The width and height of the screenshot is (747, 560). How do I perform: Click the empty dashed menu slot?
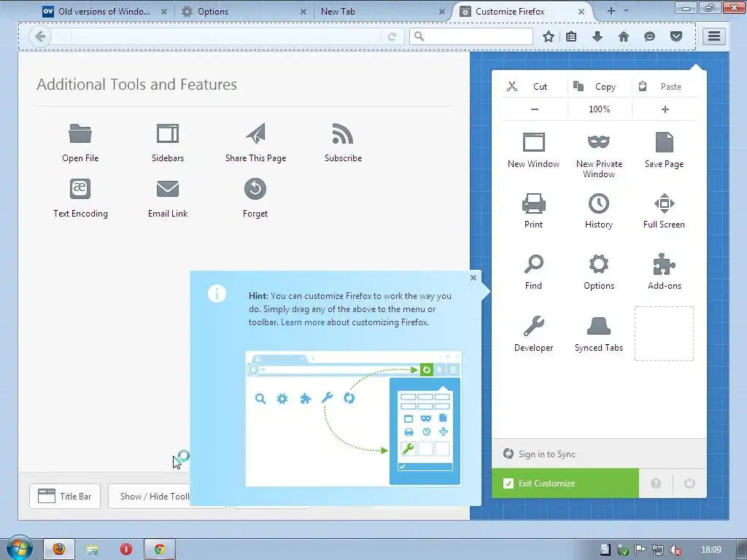click(664, 334)
